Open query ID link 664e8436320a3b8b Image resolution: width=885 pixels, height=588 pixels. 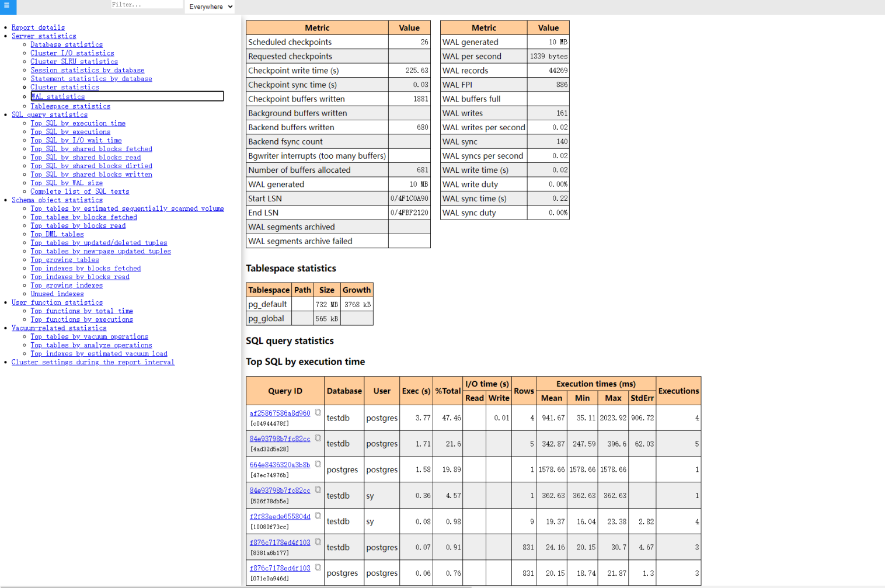tap(280, 465)
